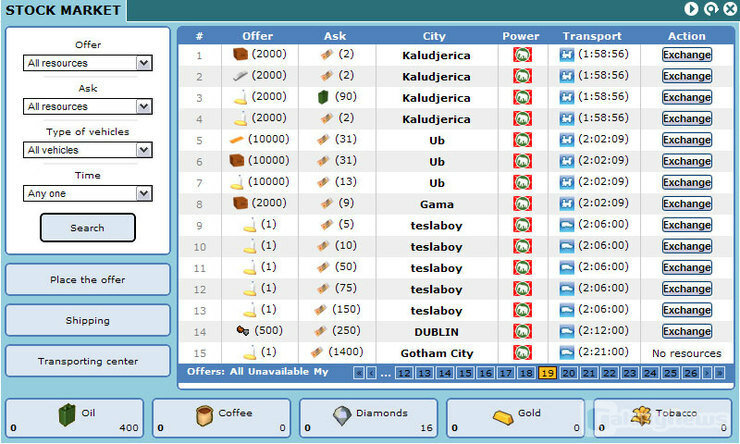Click the Diamonds icon in bottom bar
The width and height of the screenshot is (740, 444).
(x=342, y=416)
